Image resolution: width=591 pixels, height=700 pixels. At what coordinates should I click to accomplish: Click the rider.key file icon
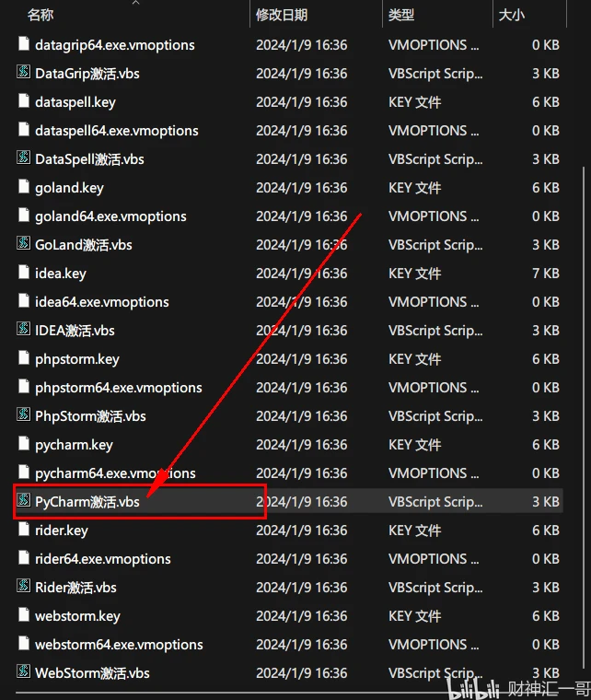tap(24, 529)
